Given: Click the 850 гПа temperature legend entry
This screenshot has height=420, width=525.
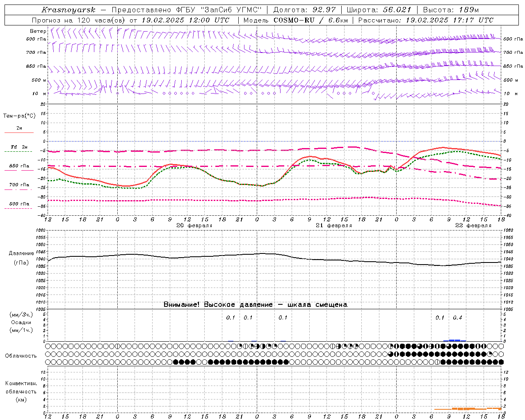Looking at the screenshot, I should pos(19,166).
